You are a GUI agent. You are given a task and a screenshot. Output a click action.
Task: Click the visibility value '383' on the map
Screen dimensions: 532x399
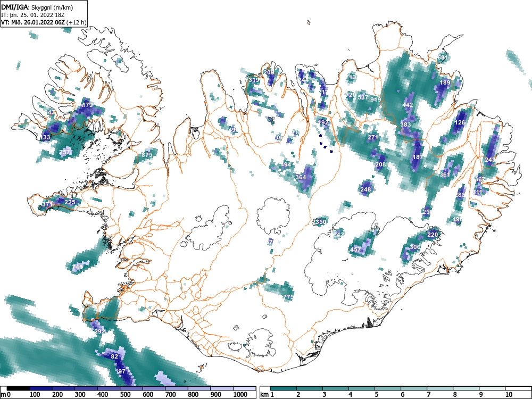pyautogui.click(x=405, y=124)
